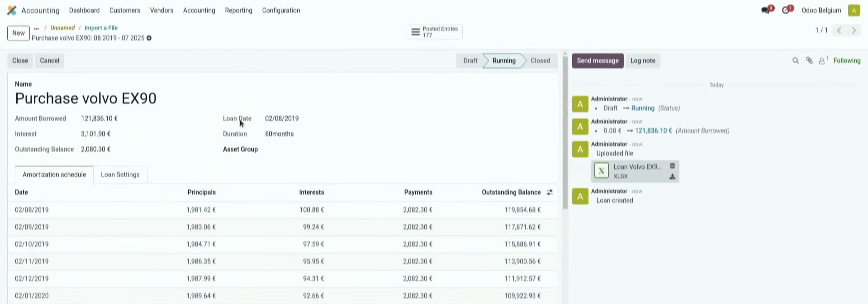The height and width of the screenshot is (304, 868).
Task: Sort by Payments column header
Action: click(418, 192)
